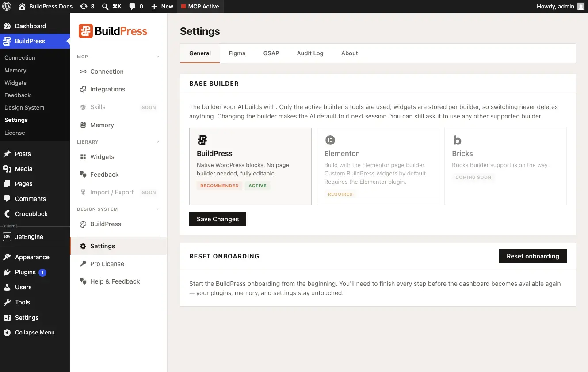Click the BuildPress orange logo

[113, 31]
